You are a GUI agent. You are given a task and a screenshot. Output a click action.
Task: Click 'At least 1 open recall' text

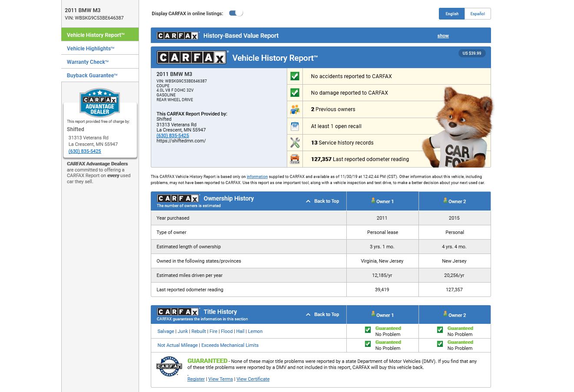pyautogui.click(x=336, y=126)
